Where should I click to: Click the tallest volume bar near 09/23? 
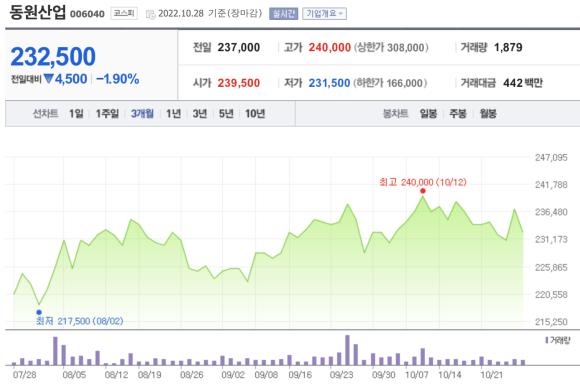[x=347, y=350]
